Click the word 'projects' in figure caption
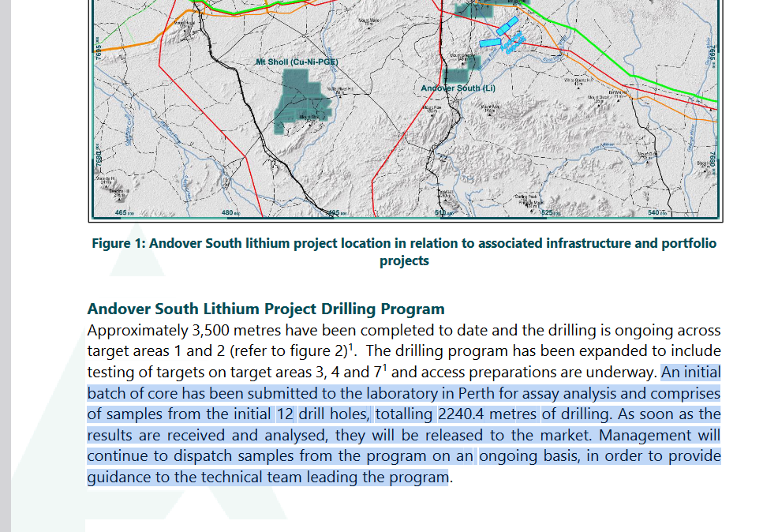The width and height of the screenshot is (778, 532). point(404,261)
